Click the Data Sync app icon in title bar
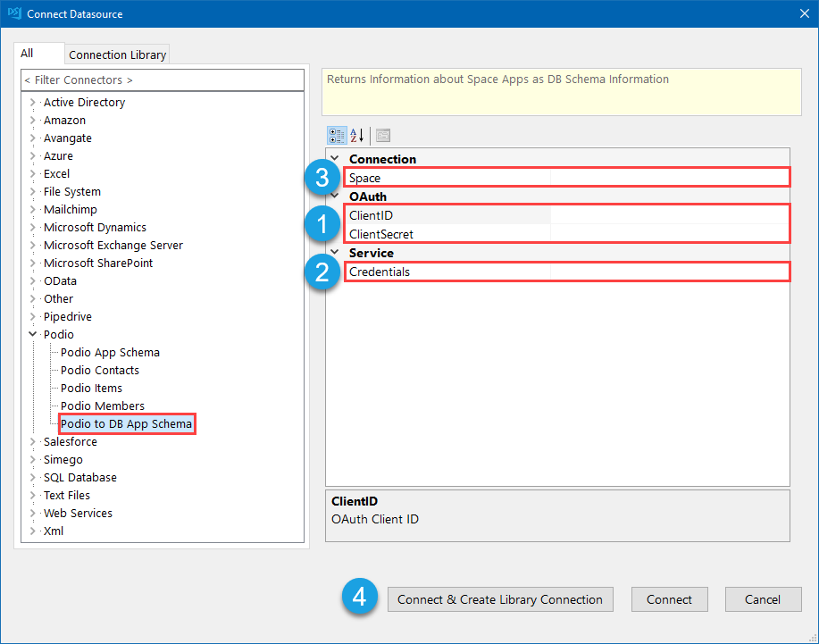 click(14, 13)
